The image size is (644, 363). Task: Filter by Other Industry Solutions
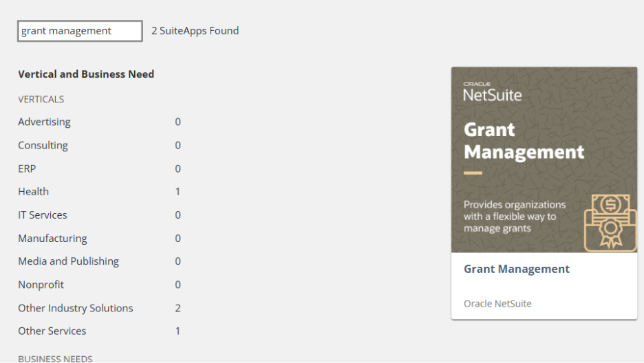pyautogui.click(x=76, y=308)
